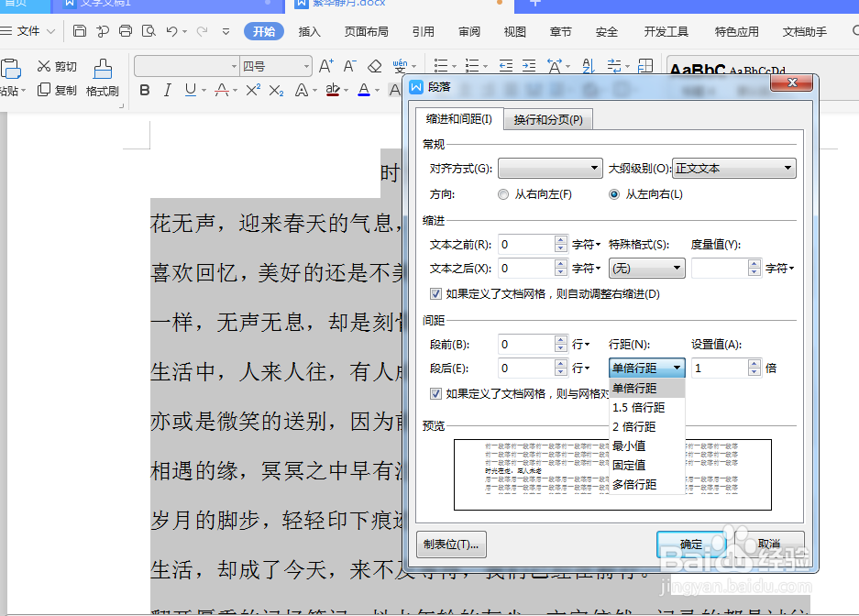Click the Save icon in quick toolbar
Screen dimensions: 859x616
80,31
